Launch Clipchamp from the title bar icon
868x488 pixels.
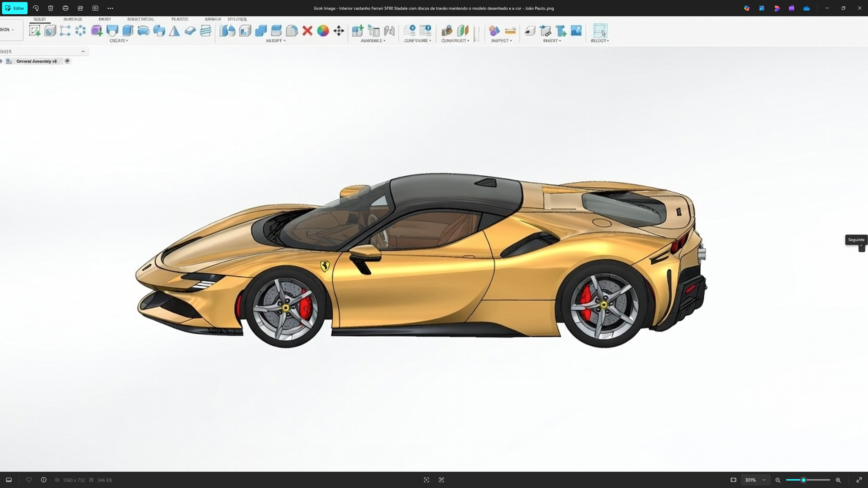click(792, 8)
